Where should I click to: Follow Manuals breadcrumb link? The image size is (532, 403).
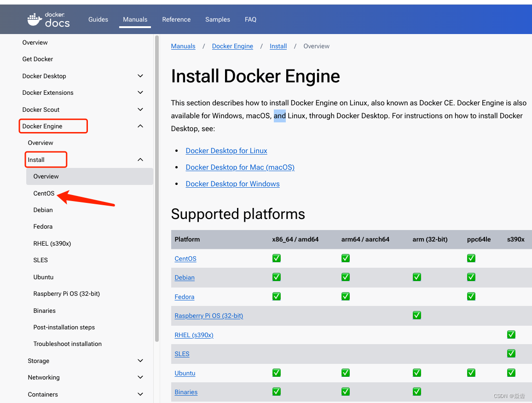pos(183,46)
